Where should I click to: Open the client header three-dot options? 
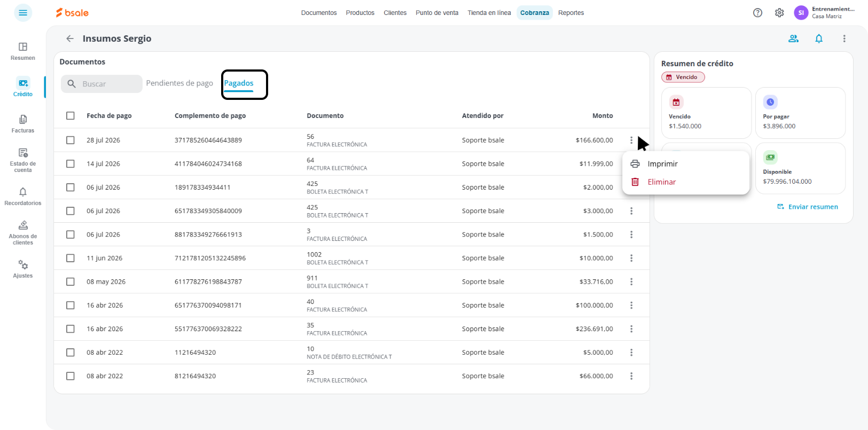(844, 38)
